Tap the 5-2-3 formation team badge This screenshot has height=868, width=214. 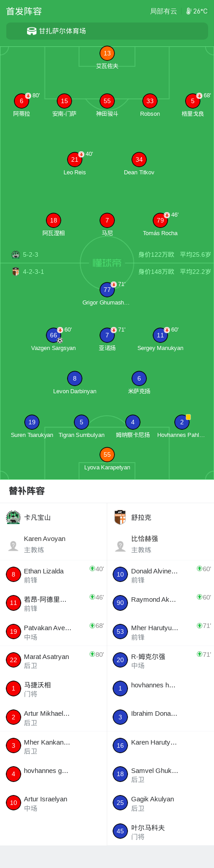pos(16,254)
